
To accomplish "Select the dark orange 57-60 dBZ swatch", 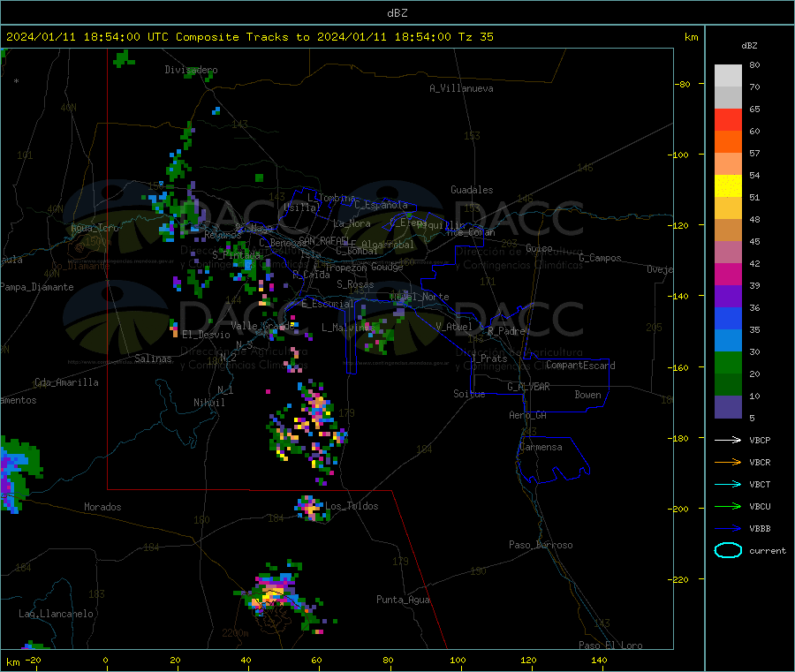I will (728, 142).
